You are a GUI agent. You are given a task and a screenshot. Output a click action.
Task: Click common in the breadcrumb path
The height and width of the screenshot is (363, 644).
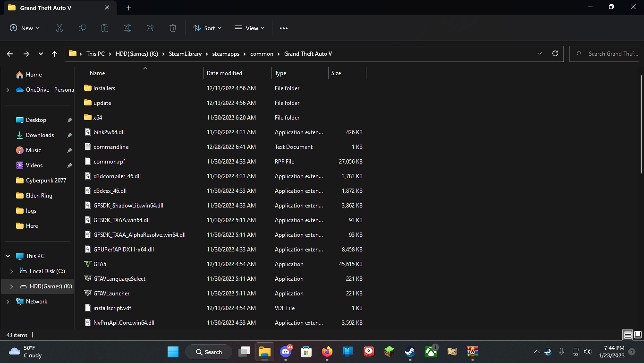[262, 54]
